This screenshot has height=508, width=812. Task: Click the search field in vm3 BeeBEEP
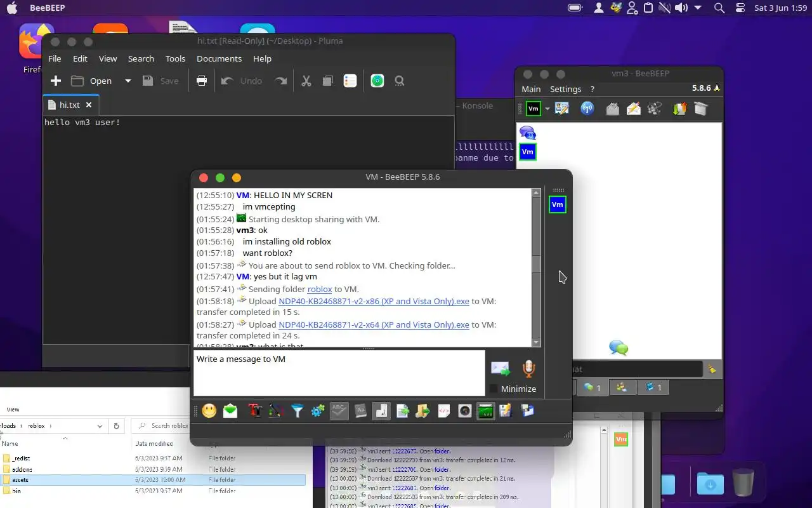pos(637,369)
